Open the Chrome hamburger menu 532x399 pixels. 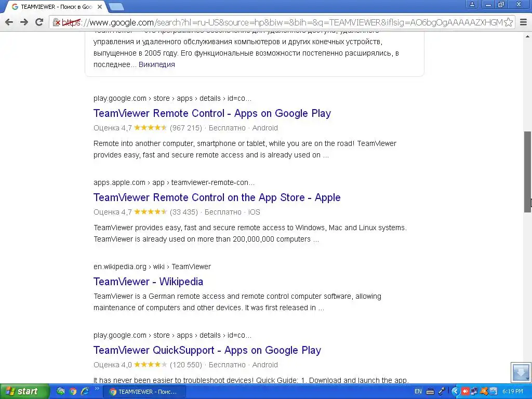click(x=523, y=22)
